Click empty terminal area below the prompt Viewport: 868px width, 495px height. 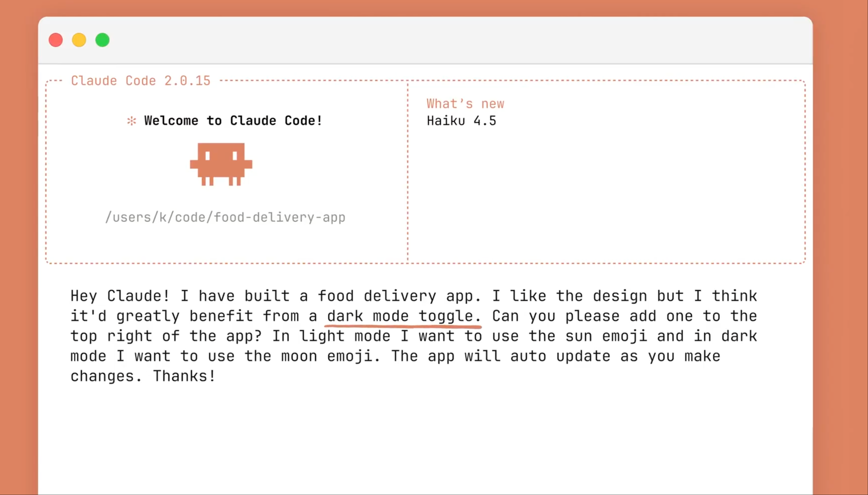(425, 442)
